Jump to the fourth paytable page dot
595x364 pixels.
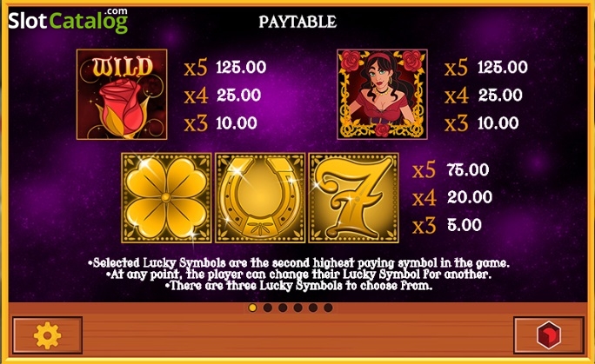(x=297, y=308)
